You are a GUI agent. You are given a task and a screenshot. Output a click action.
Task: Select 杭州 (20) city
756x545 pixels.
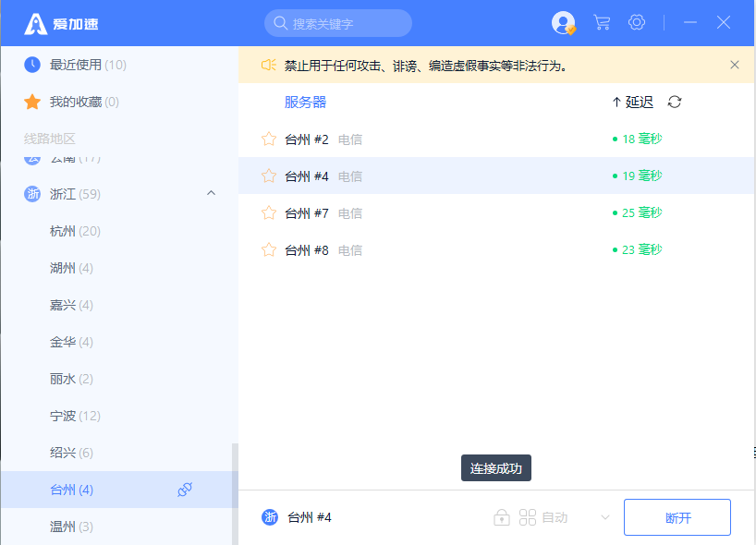[x=119, y=231]
